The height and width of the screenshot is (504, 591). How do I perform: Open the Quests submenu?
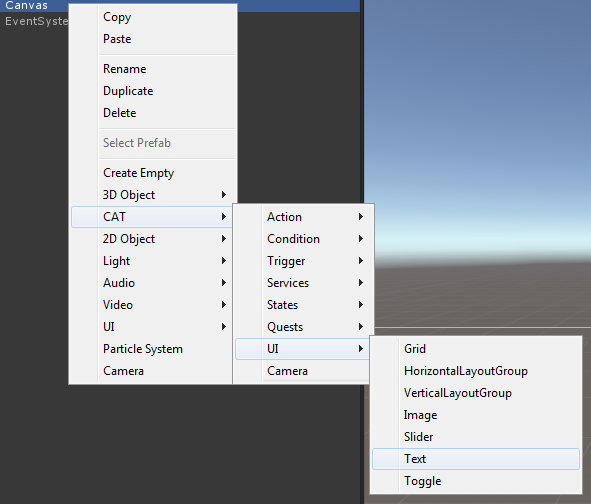tap(304, 327)
